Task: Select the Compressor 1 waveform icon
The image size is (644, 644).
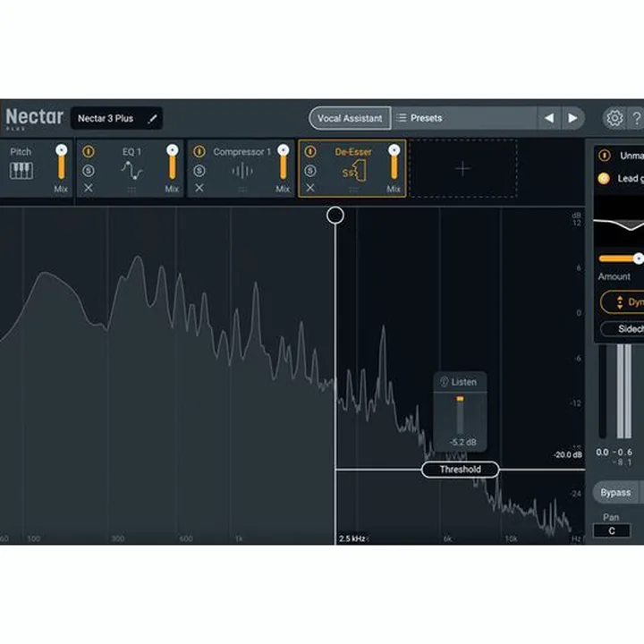Action: (242, 171)
